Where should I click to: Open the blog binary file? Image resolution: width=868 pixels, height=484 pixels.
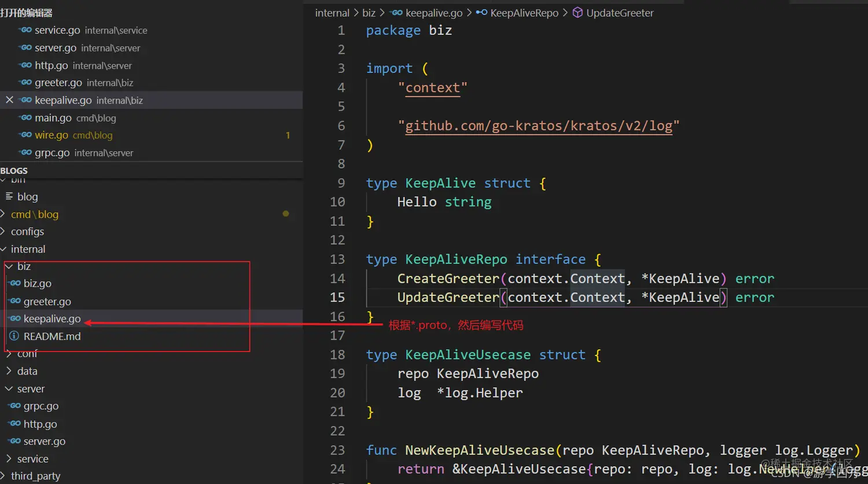(x=151, y=197)
